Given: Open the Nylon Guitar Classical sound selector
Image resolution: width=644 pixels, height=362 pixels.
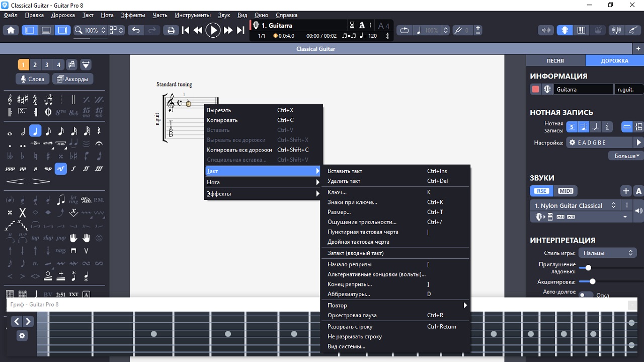Looking at the screenshot, I should point(575,205).
